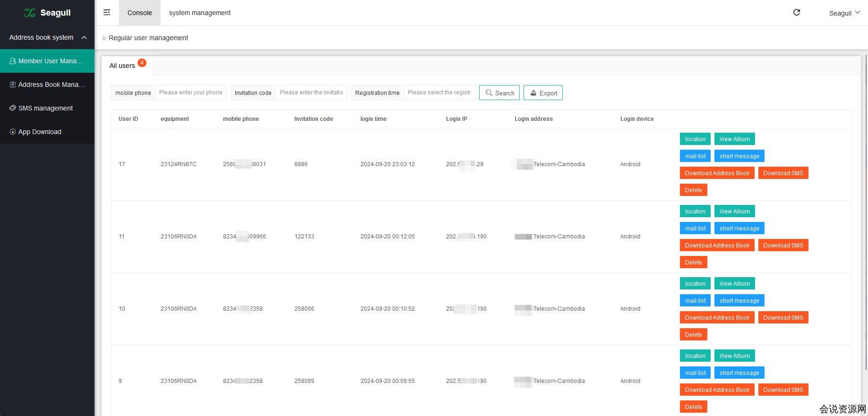Viewport: 868px width, 416px height.
Task: Open short message for user ID 9
Action: pyautogui.click(x=739, y=373)
